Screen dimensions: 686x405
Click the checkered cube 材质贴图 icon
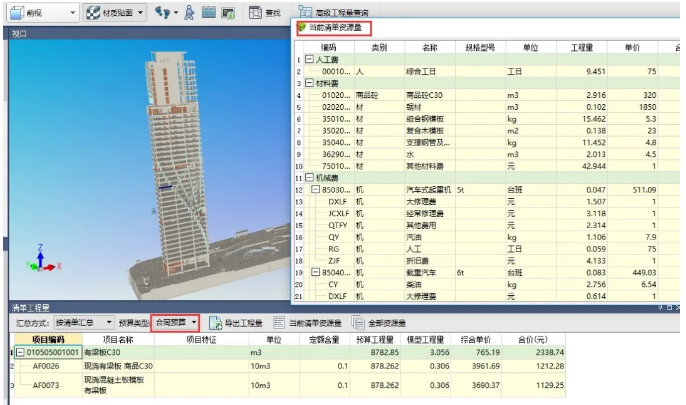(x=93, y=13)
